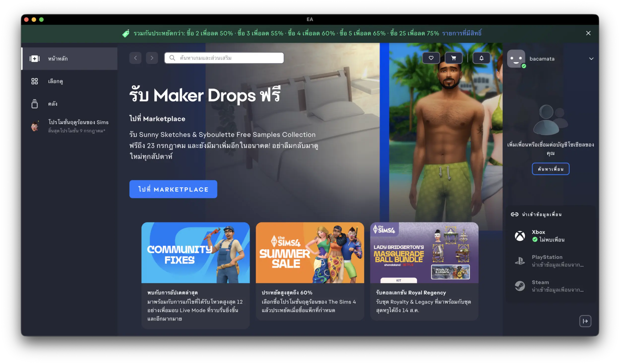Click the ไปที่ Marketplace subtitle text
The image size is (620, 364).
[157, 119]
